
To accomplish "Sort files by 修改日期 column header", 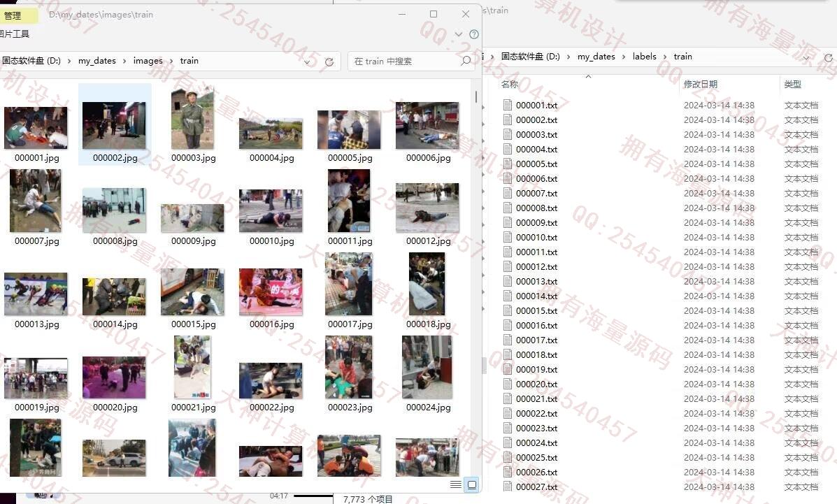I will (x=700, y=85).
